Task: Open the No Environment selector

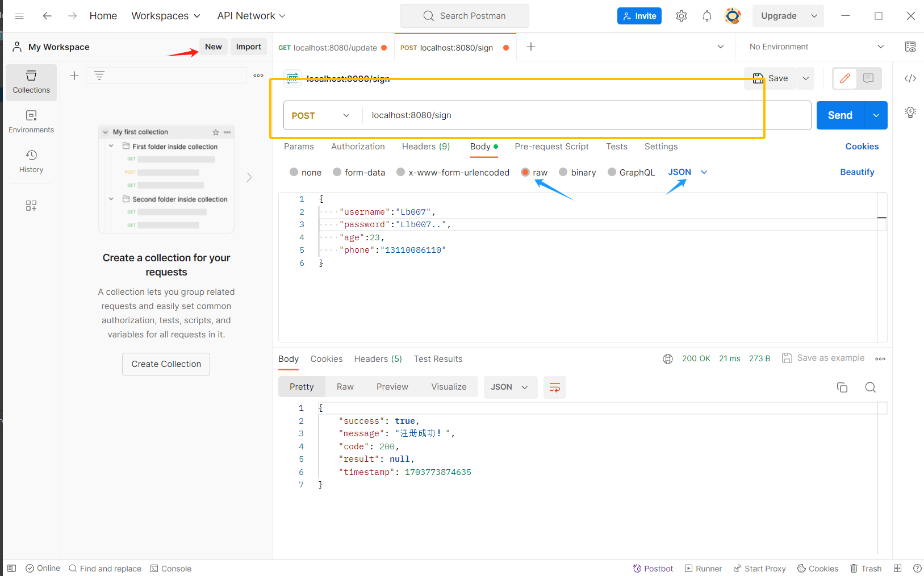Action: [817, 47]
